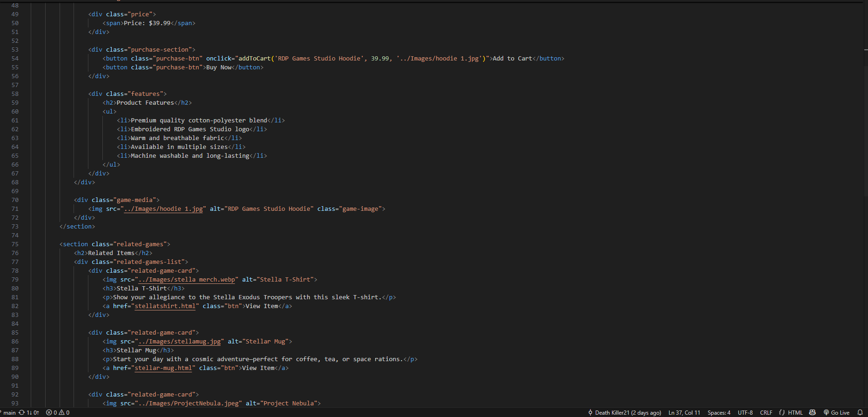This screenshot has width=868, height=417.
Task: Follow the '../Images/stella merch.webp' link
Action: (187, 280)
